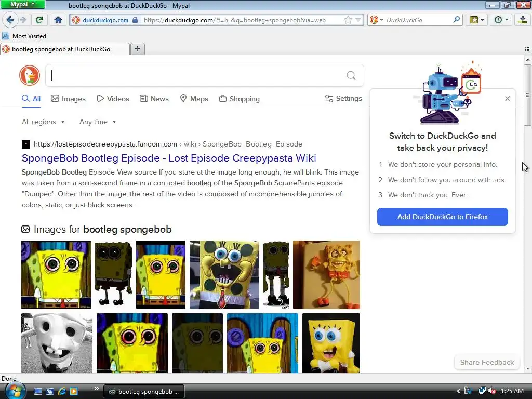Switch to the Images tab

tap(68, 99)
